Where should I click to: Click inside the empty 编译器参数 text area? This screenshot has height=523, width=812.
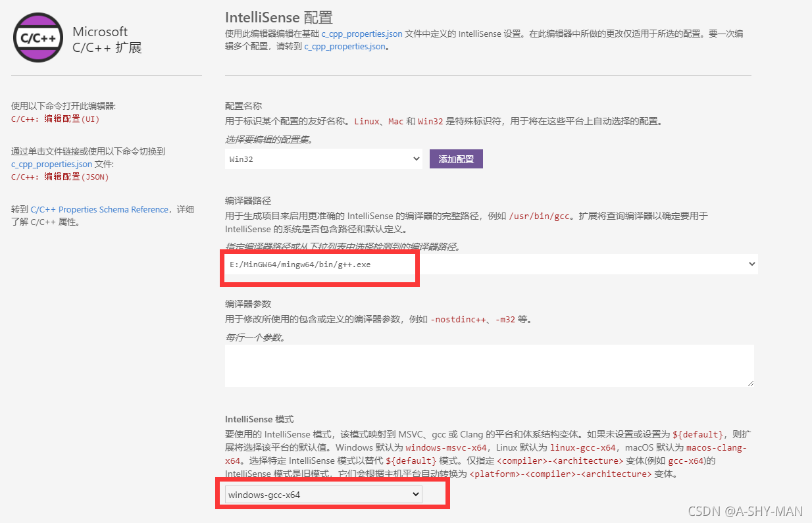489,365
